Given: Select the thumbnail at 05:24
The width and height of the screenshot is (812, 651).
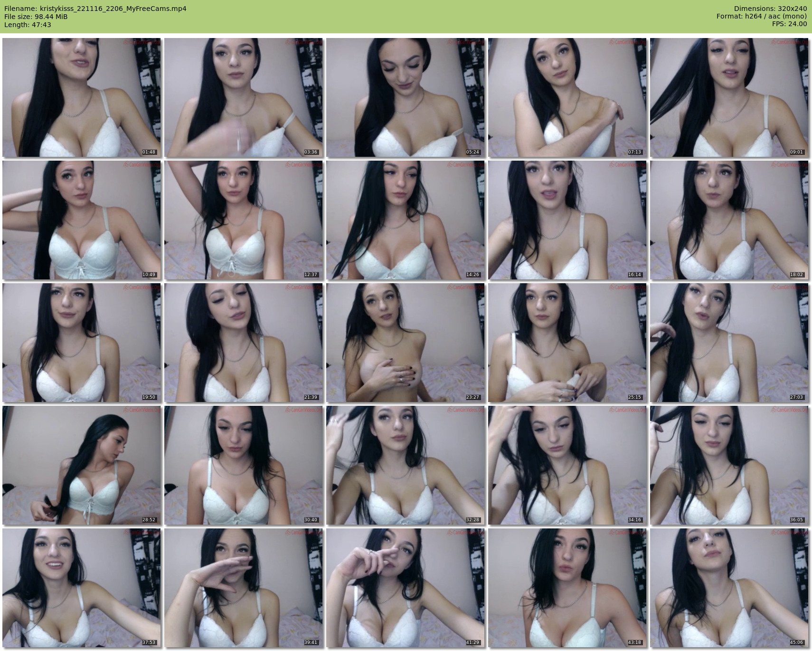Looking at the screenshot, I should coord(405,97).
